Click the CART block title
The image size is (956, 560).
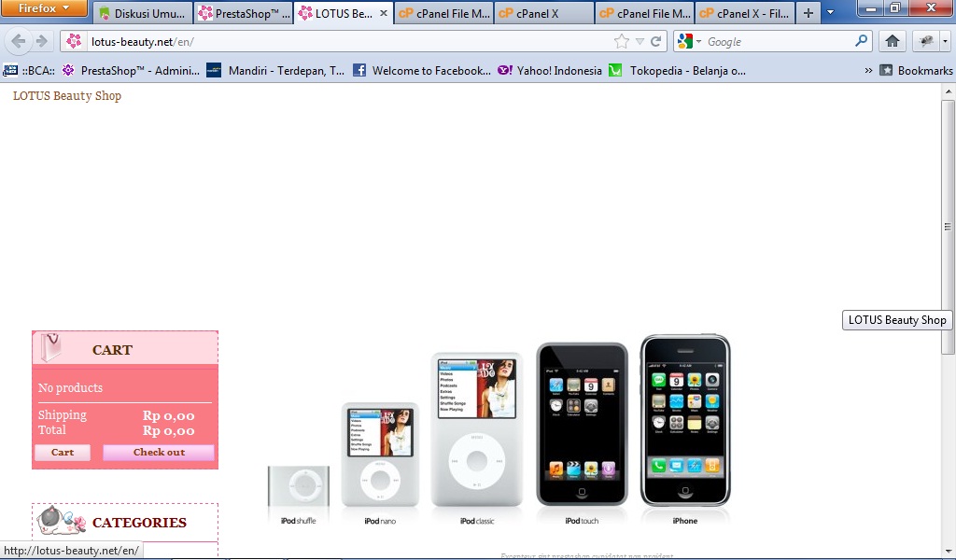pos(112,350)
